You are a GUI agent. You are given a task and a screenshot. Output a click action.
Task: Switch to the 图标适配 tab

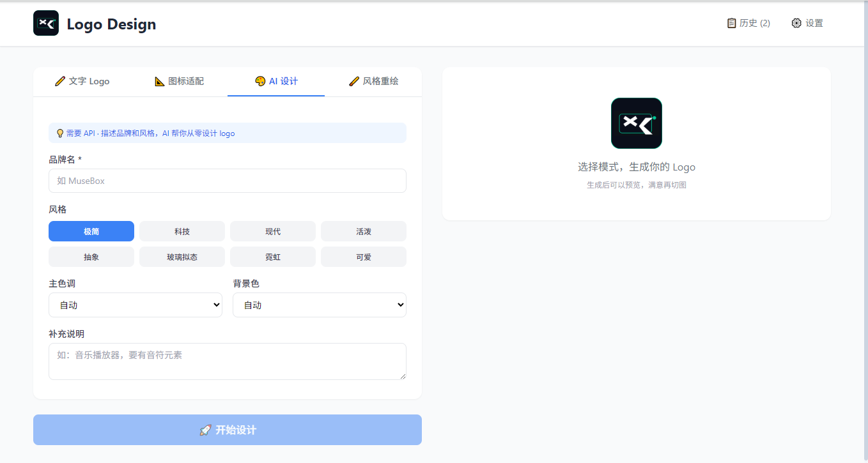tap(179, 82)
